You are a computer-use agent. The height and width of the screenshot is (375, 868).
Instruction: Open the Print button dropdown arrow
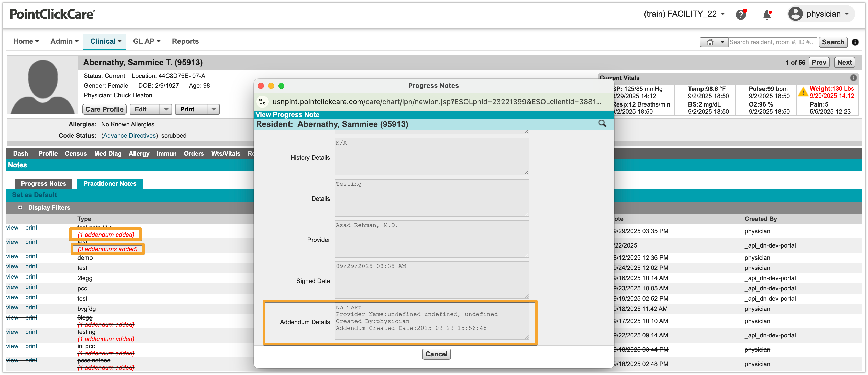pos(214,109)
